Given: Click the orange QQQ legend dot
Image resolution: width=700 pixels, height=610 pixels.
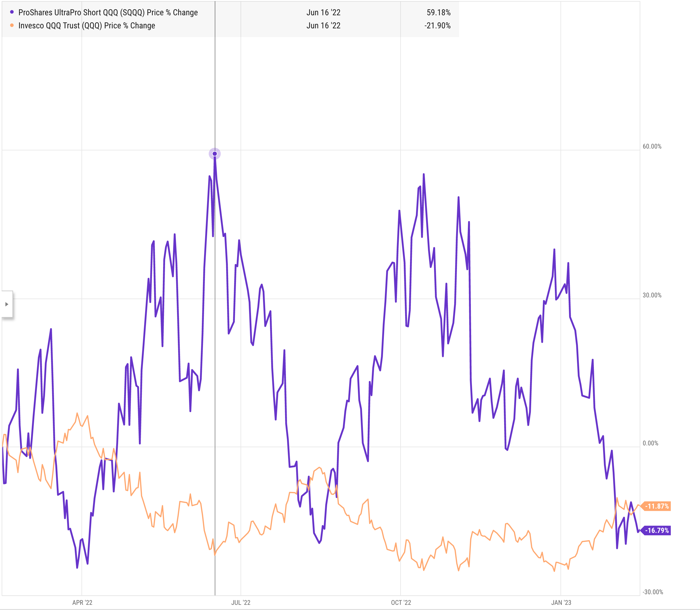Looking at the screenshot, I should coord(12,26).
